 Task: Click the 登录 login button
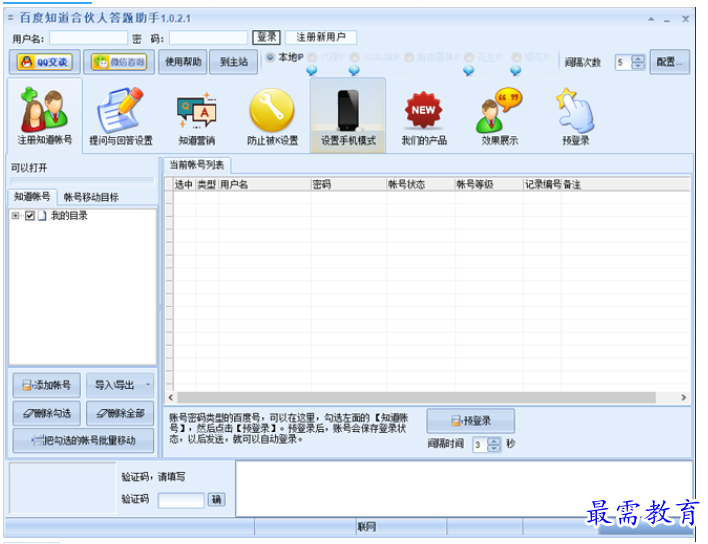tap(266, 37)
